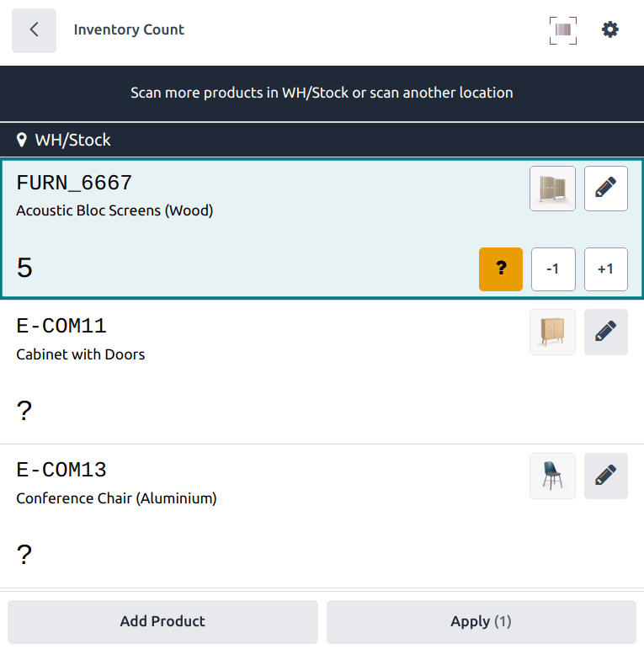This screenshot has height=649, width=644.
Task: Edit the Cabinet with Doors line
Action: pos(605,332)
